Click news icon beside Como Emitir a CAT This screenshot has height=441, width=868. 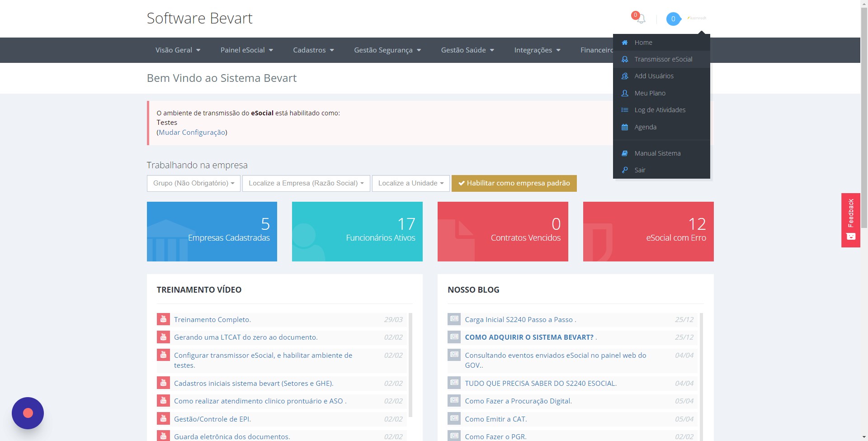click(454, 418)
